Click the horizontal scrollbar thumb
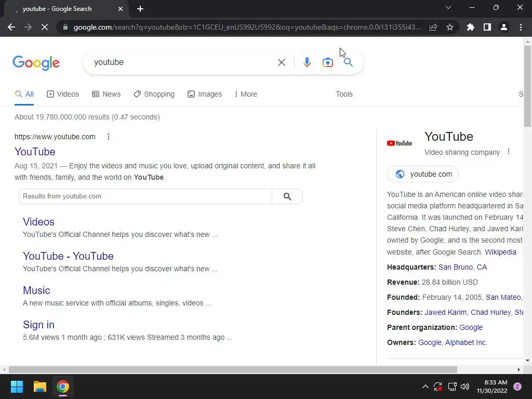This screenshot has height=399, width=532. tap(233, 369)
